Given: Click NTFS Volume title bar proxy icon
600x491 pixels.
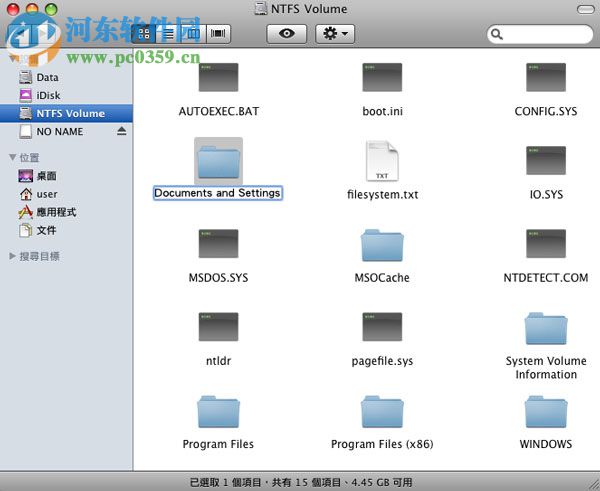Looking at the screenshot, I should coord(261,9).
